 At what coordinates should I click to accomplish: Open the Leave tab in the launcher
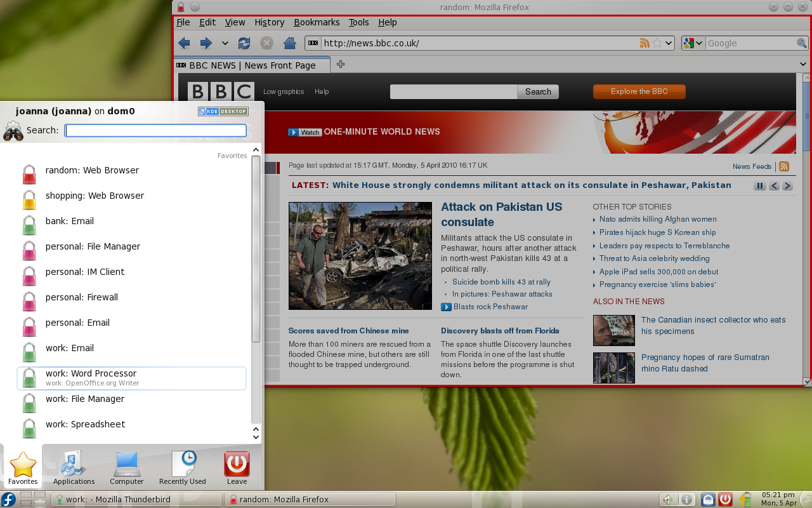pos(237,467)
